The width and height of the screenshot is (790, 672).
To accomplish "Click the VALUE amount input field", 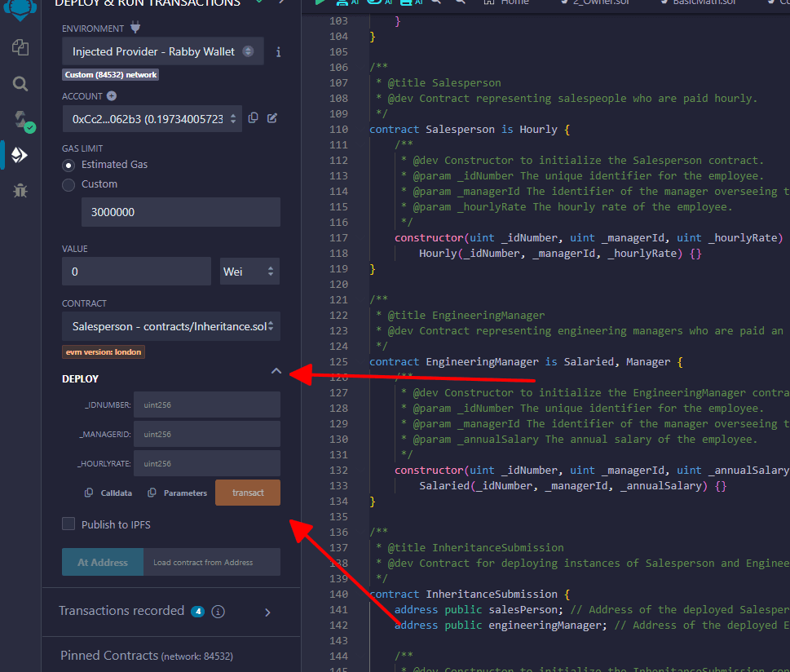I will 136,272.
